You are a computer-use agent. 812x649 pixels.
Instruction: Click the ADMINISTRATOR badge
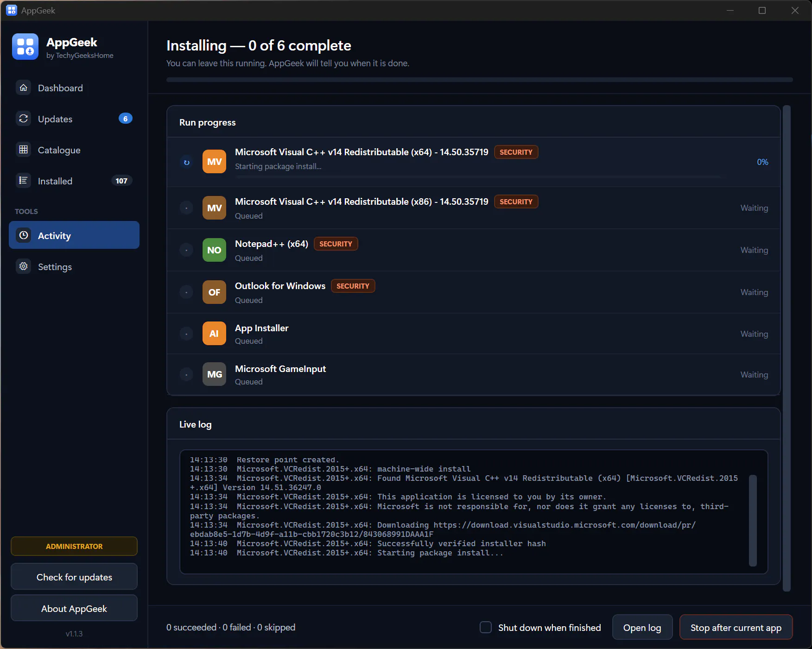click(x=74, y=546)
